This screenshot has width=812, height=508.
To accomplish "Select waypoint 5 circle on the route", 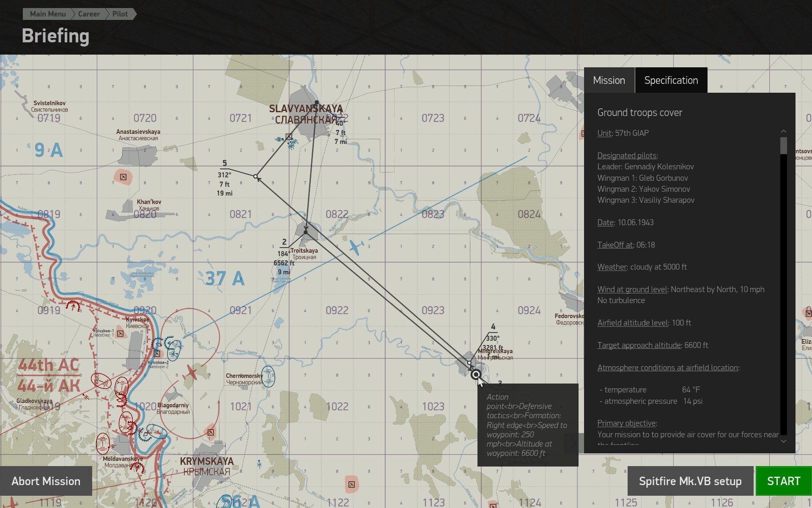I will 255,176.
